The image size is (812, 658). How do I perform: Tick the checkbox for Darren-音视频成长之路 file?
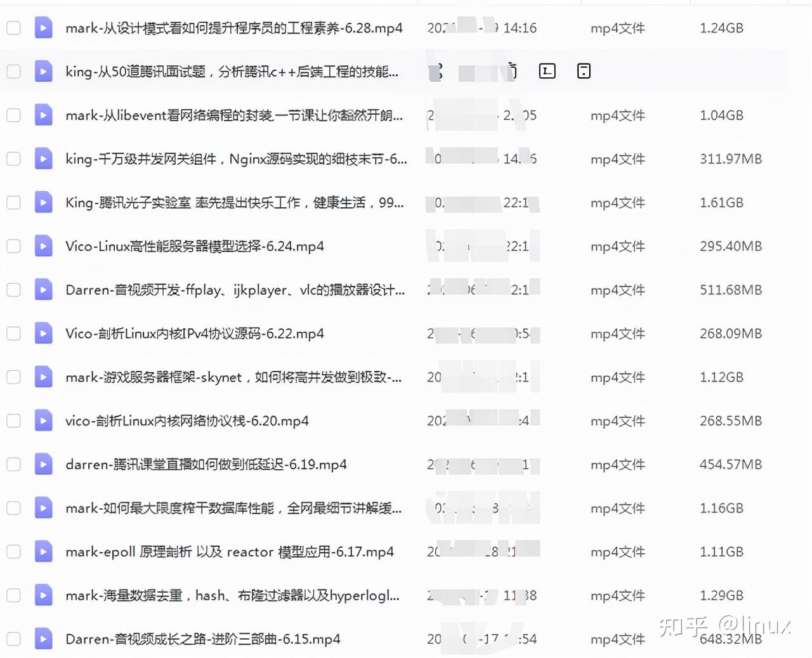point(13,639)
